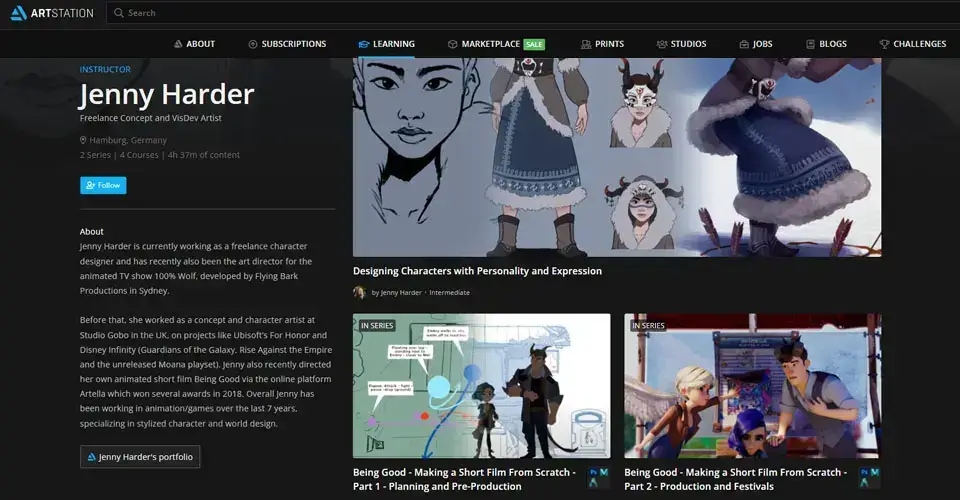The image size is (960, 500).
Task: Click the search magnifier icon
Action: 119,13
